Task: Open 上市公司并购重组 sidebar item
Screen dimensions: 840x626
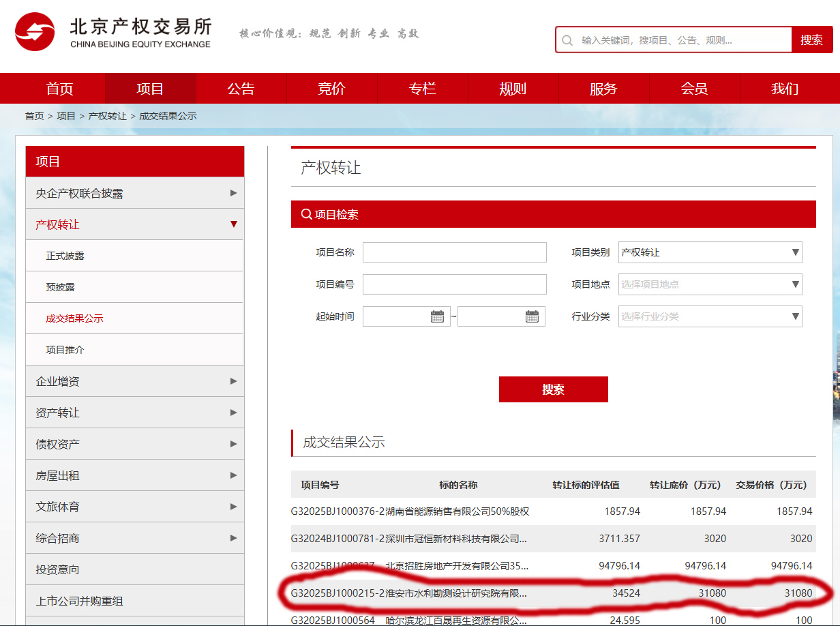Action: [x=134, y=601]
